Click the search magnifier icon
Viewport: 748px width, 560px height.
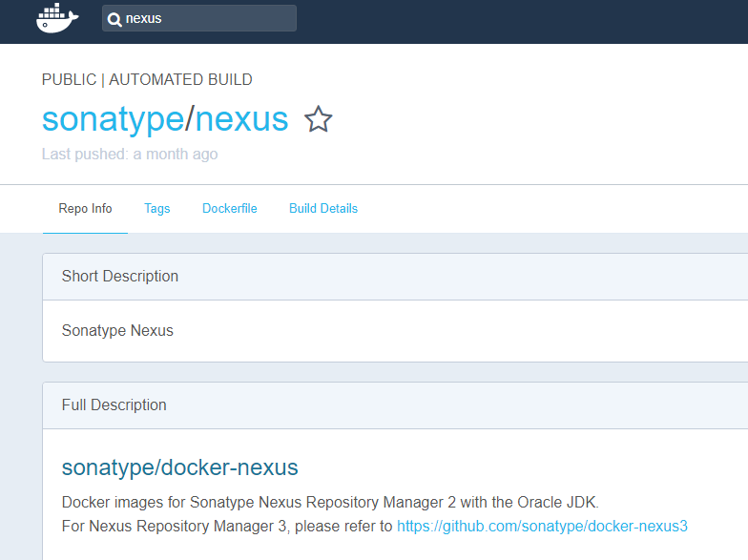pos(114,19)
